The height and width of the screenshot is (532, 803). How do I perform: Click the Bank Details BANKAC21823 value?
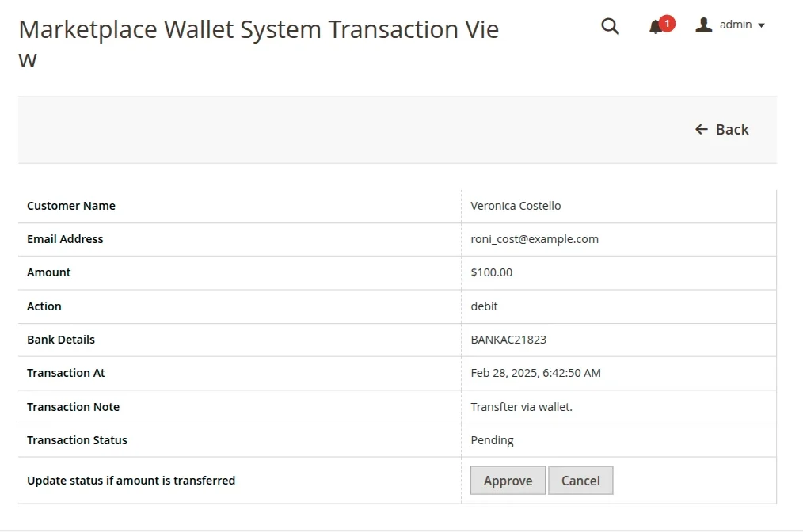(x=508, y=339)
